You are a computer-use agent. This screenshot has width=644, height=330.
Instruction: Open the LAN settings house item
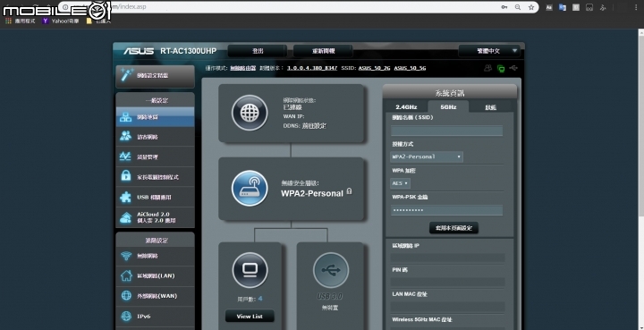point(155,275)
